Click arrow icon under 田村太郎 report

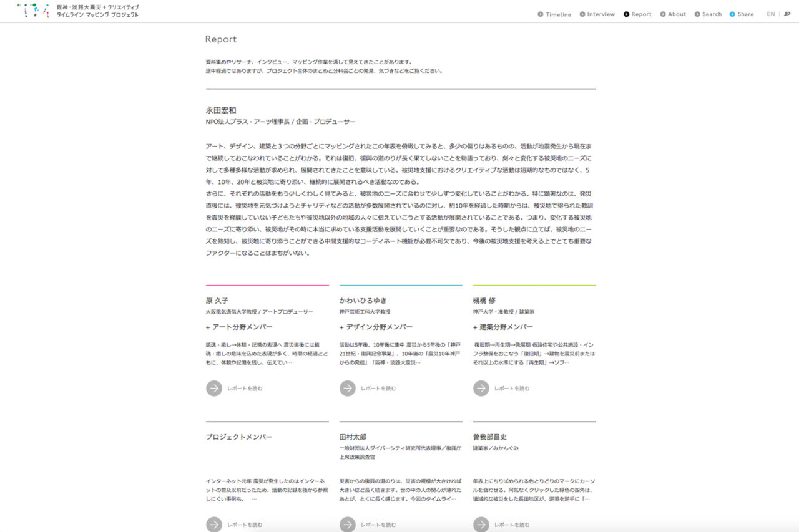point(348,525)
